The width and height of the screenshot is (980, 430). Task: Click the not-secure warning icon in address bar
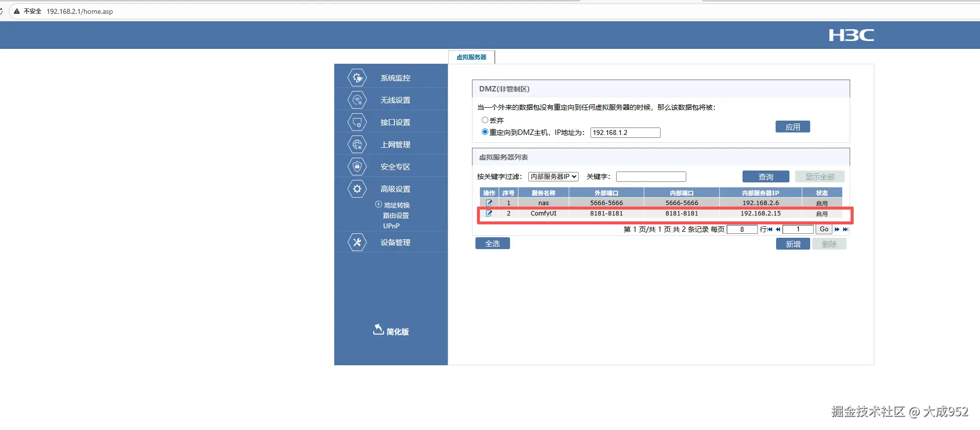tap(17, 11)
